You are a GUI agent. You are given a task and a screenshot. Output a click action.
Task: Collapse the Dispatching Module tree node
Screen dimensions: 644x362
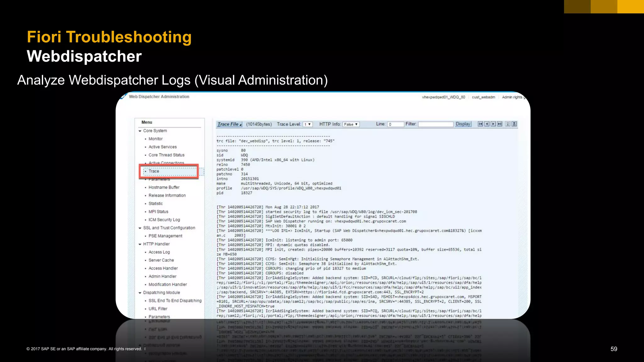[140, 293]
